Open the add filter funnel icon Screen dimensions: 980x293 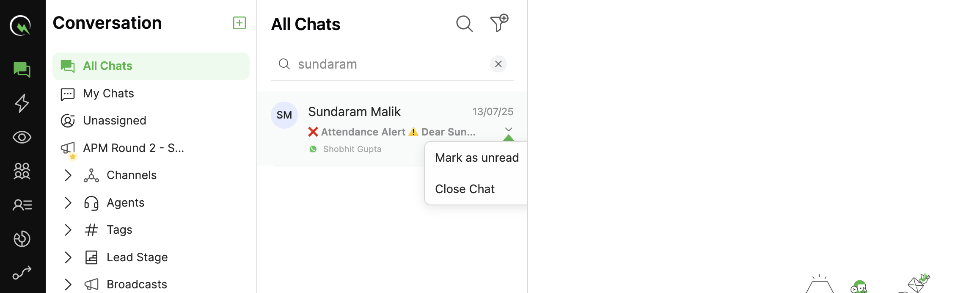point(499,23)
